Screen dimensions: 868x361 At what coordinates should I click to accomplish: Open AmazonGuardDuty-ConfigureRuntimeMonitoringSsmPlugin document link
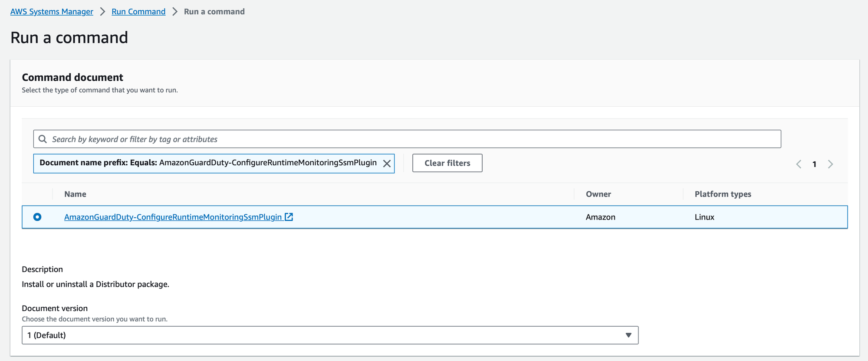pyautogui.click(x=173, y=217)
